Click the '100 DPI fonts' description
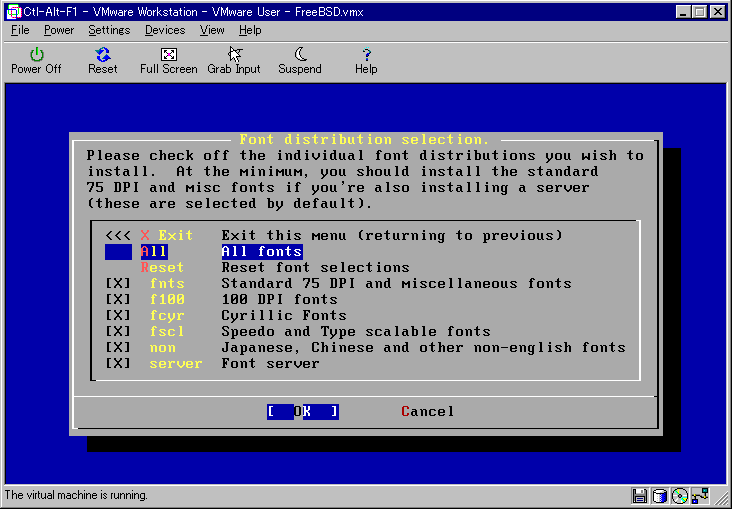732x509 pixels. click(x=279, y=299)
